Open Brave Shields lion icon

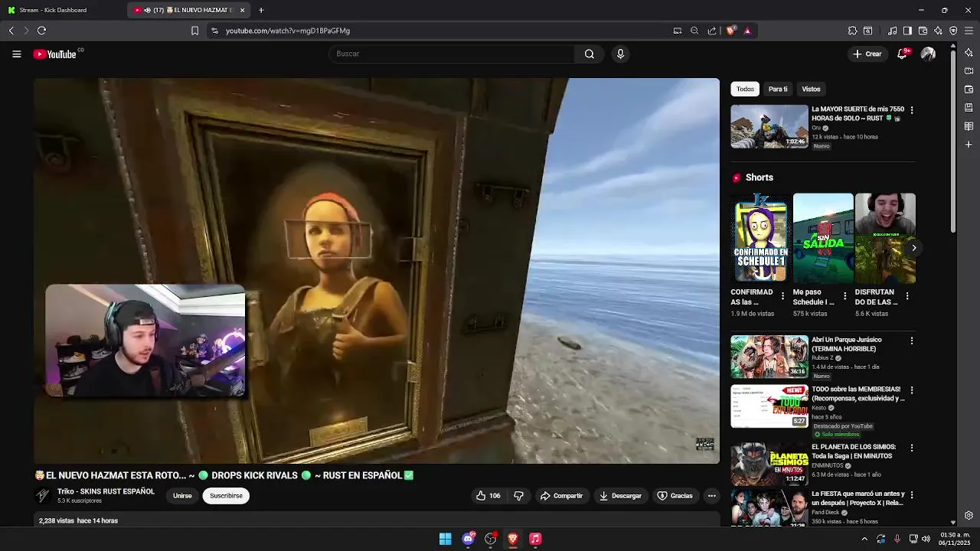[x=730, y=31]
